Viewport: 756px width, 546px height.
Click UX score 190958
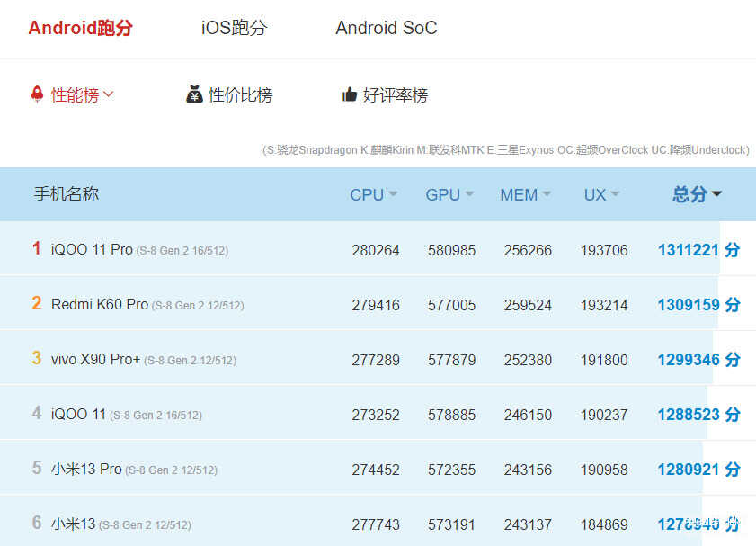tap(604, 470)
